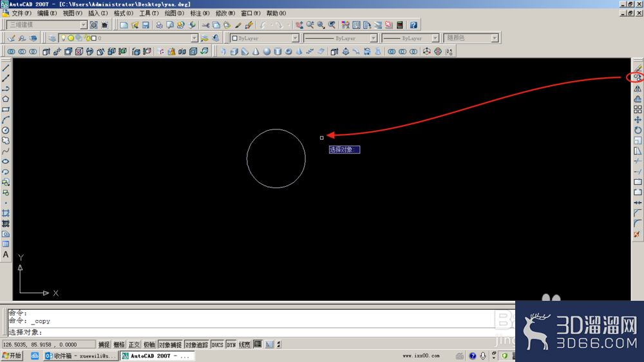Select the Circle drawing tool
This screenshot has height=362, width=644.
tap(6, 130)
